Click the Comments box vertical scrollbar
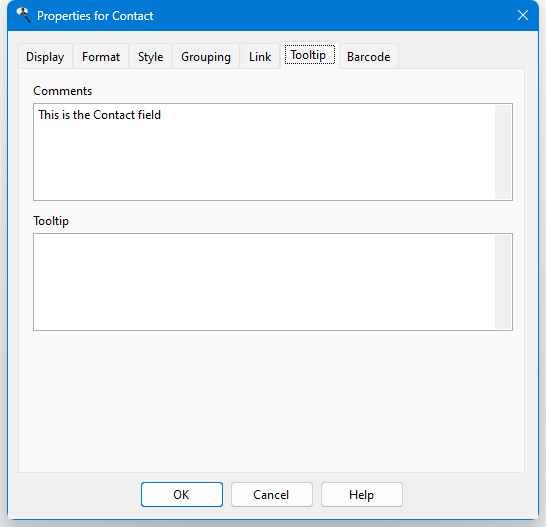This screenshot has width=546, height=527. click(503, 152)
